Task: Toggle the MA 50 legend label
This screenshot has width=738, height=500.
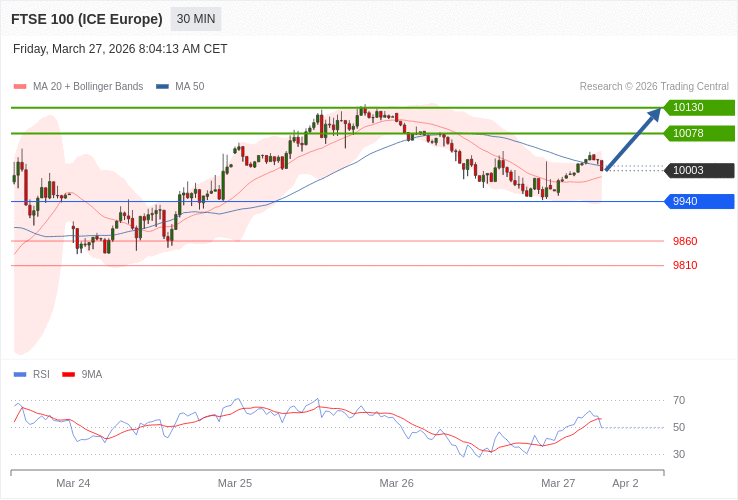Action: click(189, 87)
